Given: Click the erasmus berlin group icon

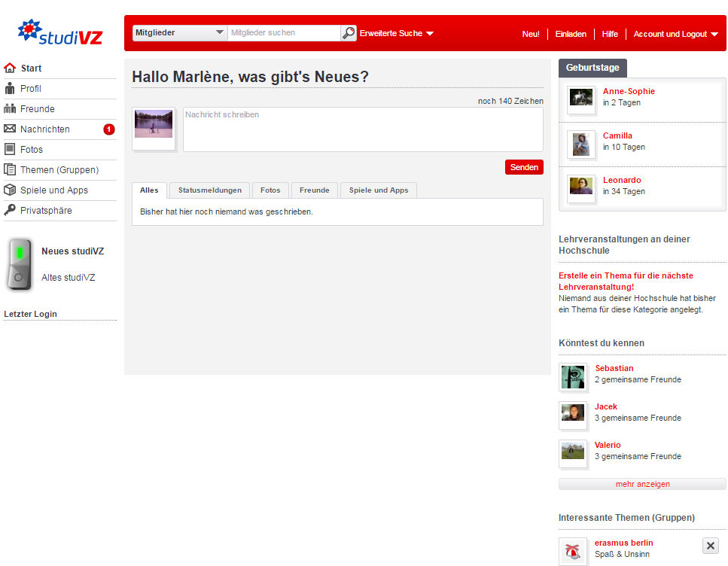Looking at the screenshot, I should pos(573,551).
